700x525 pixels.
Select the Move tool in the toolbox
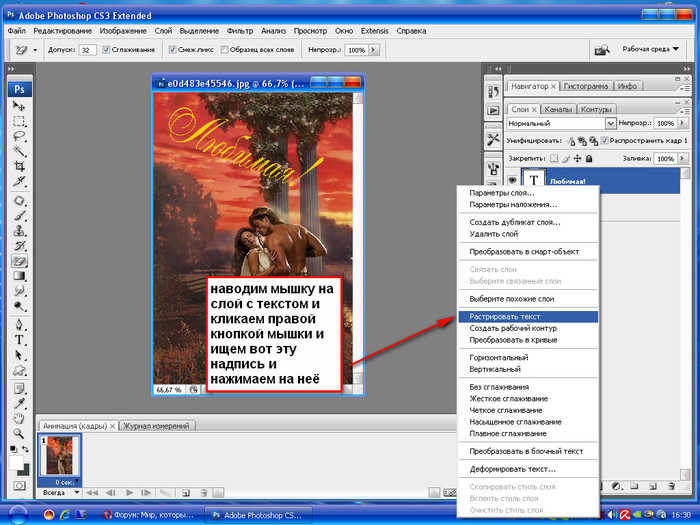pyautogui.click(x=18, y=104)
